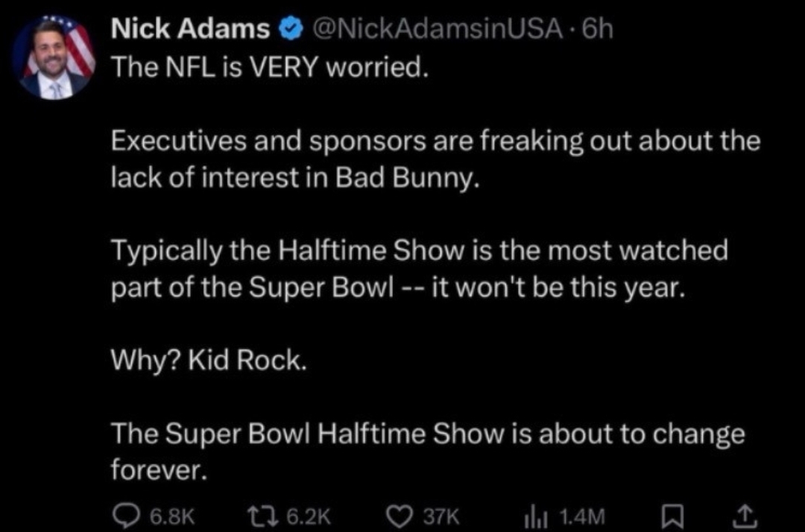
Task: Click the 1.4M views count
Action: [x=582, y=516]
